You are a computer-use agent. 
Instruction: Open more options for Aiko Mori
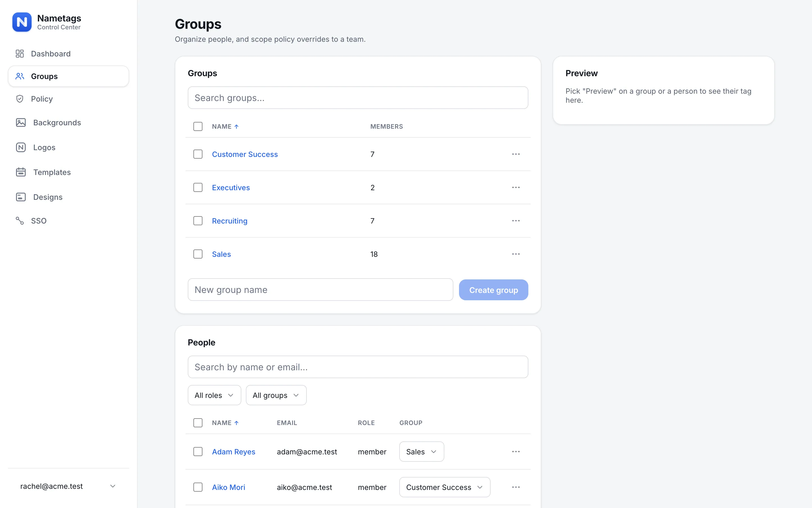click(516, 487)
